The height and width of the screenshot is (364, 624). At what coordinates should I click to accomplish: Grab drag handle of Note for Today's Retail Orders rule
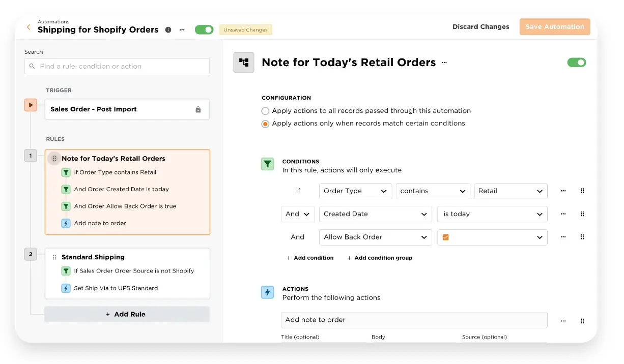54,159
